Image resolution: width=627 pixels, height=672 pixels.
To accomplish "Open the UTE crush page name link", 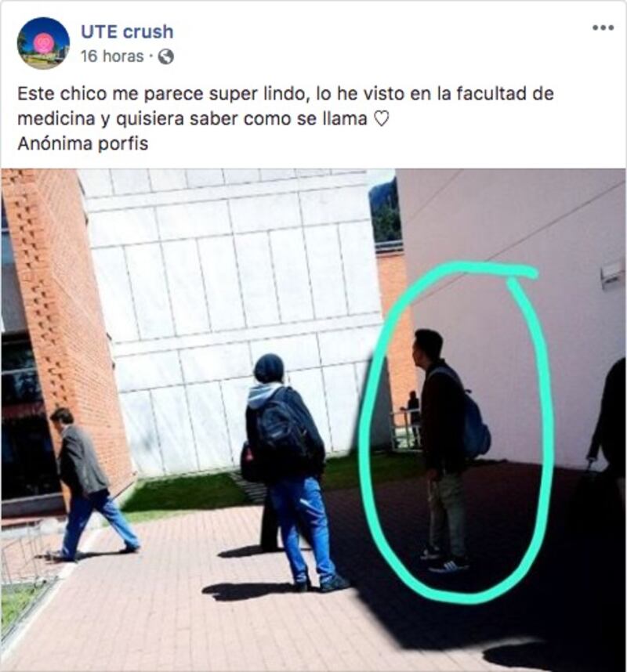I will [127, 31].
